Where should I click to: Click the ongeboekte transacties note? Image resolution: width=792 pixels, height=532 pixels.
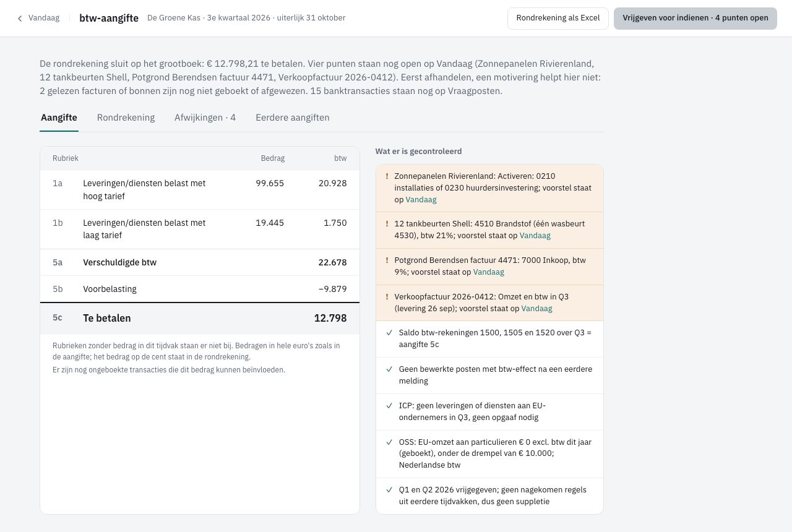click(169, 370)
